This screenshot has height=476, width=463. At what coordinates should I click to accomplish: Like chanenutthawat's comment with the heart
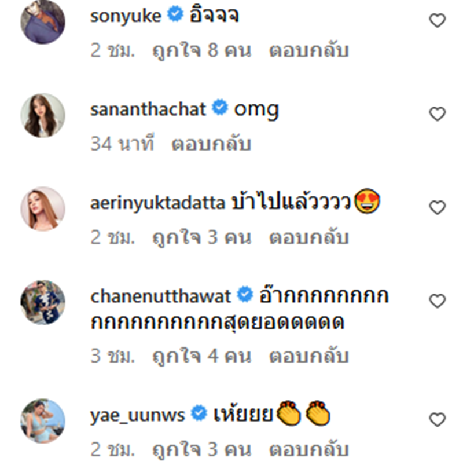(437, 301)
